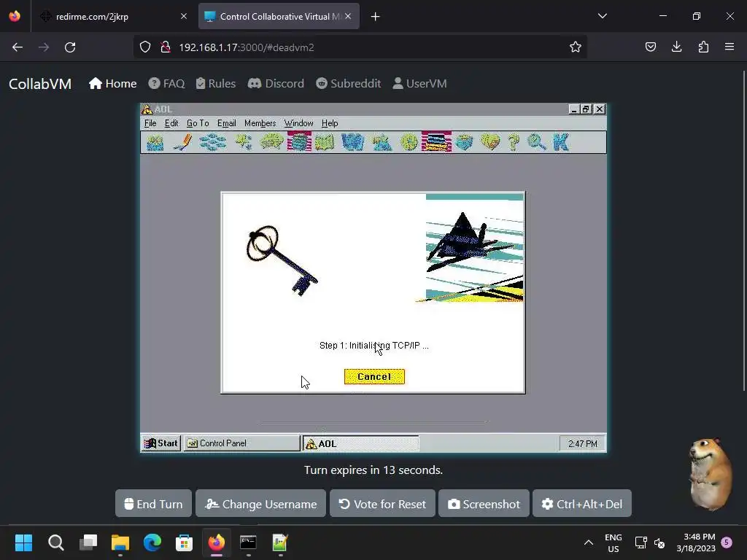Screen dimensions: 747x560
Task: Go back to previous page
Action: [18, 47]
